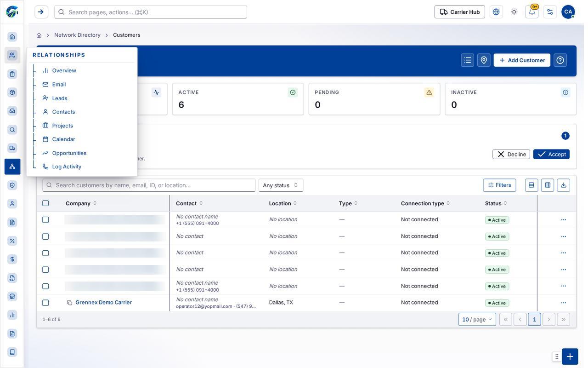Open the Carrier Hub switcher
This screenshot has width=588, height=368.
[460, 12]
